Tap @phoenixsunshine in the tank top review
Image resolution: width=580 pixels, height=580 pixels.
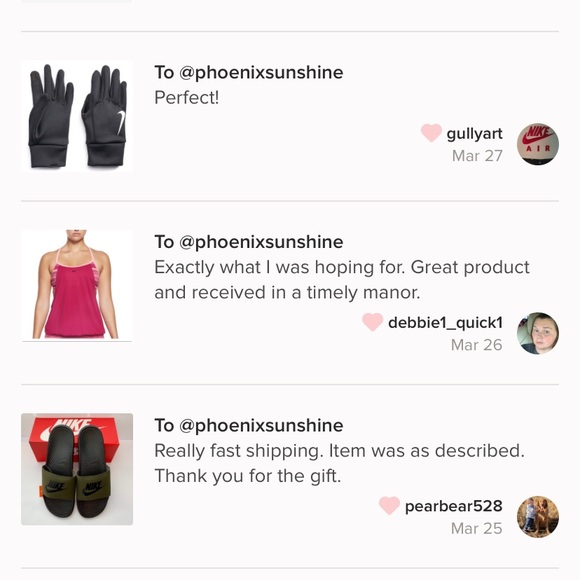(261, 242)
